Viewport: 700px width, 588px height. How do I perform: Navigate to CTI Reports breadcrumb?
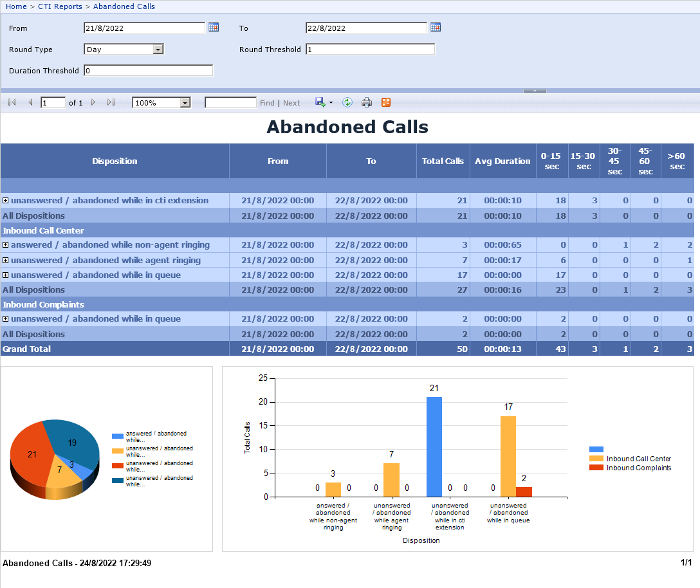60,6
